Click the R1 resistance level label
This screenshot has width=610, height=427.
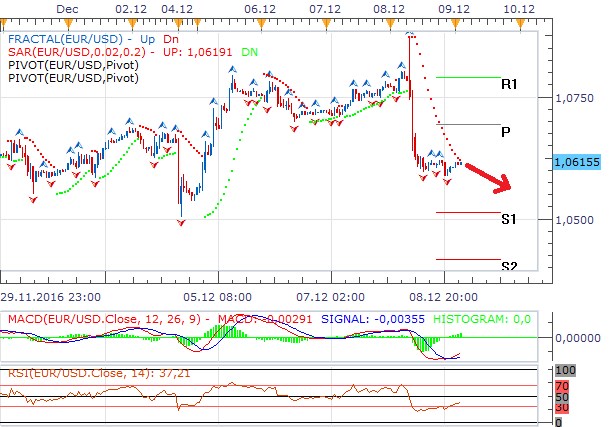click(508, 86)
